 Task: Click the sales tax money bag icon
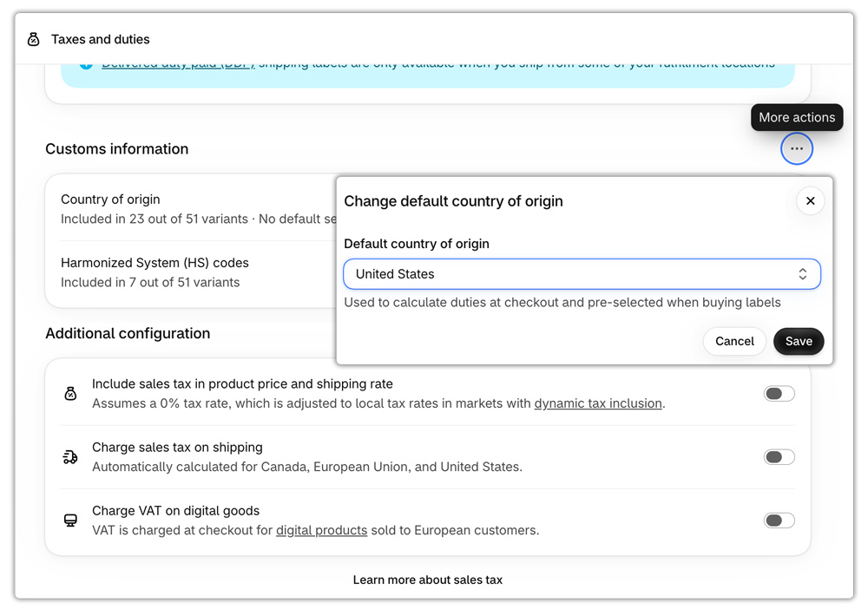(x=70, y=394)
